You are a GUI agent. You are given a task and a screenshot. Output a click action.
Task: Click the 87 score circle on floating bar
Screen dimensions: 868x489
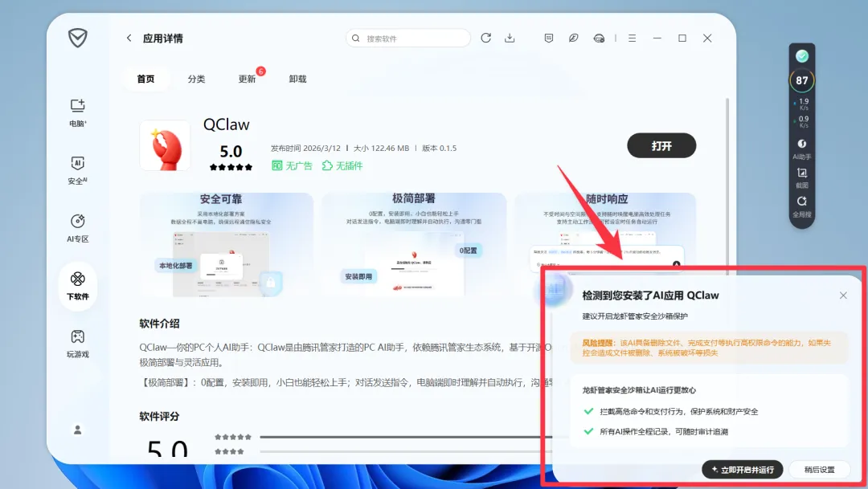802,81
